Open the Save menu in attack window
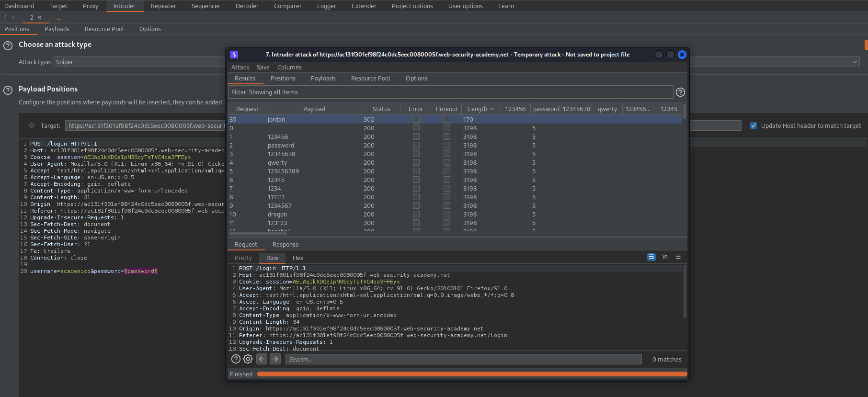 click(263, 68)
